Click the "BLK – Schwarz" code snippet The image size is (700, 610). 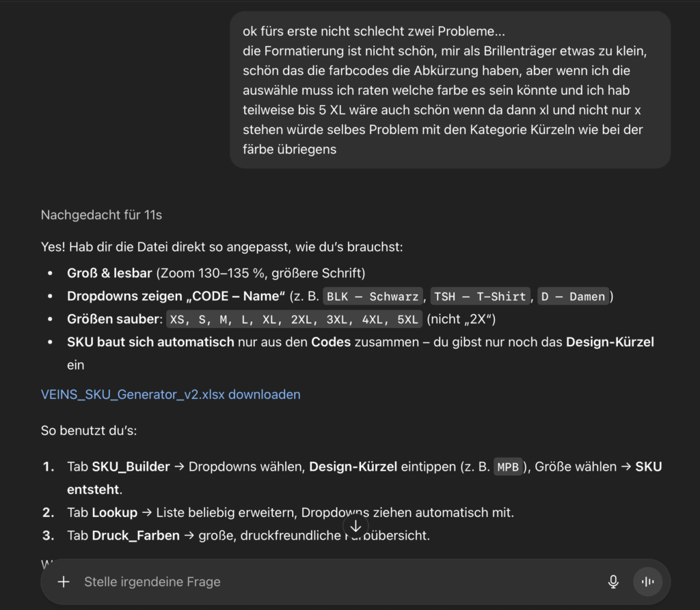tap(373, 296)
